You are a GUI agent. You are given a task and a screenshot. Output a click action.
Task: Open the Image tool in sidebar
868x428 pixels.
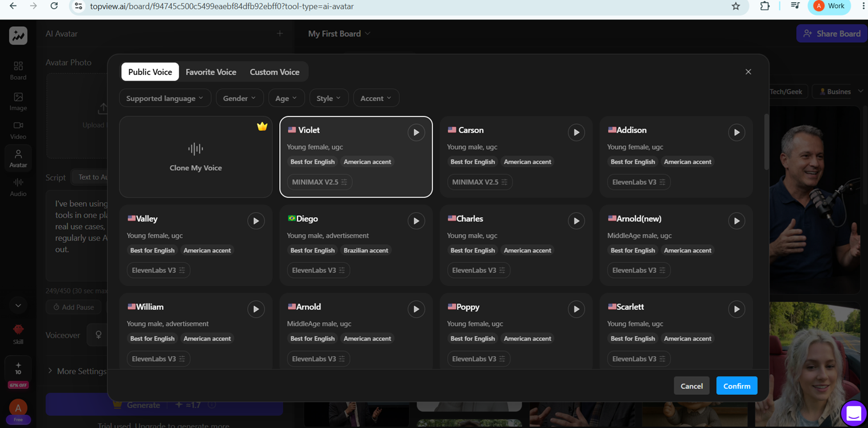(18, 101)
